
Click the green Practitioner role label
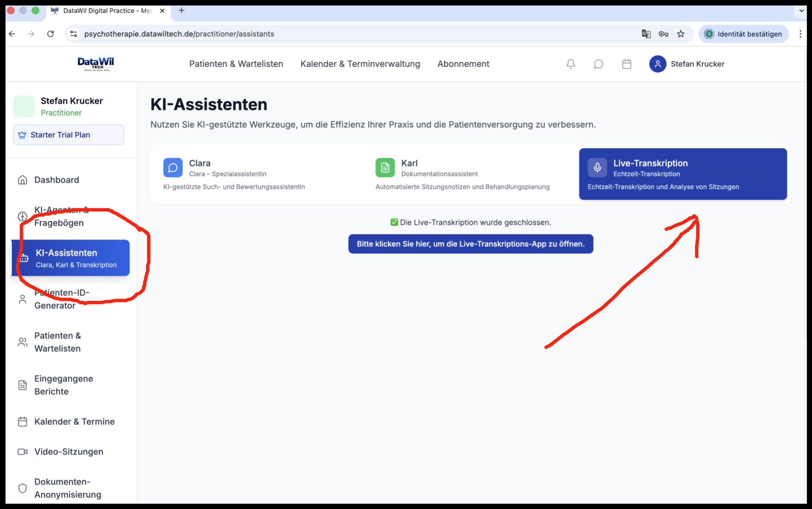(61, 113)
